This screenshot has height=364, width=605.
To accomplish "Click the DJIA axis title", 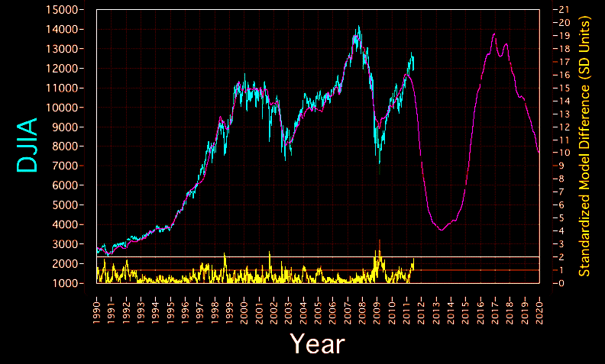I will (27, 145).
